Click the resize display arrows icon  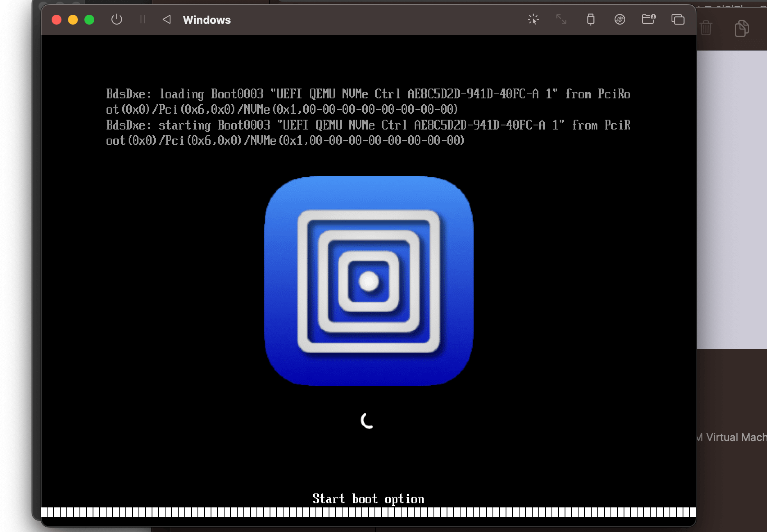click(x=561, y=19)
